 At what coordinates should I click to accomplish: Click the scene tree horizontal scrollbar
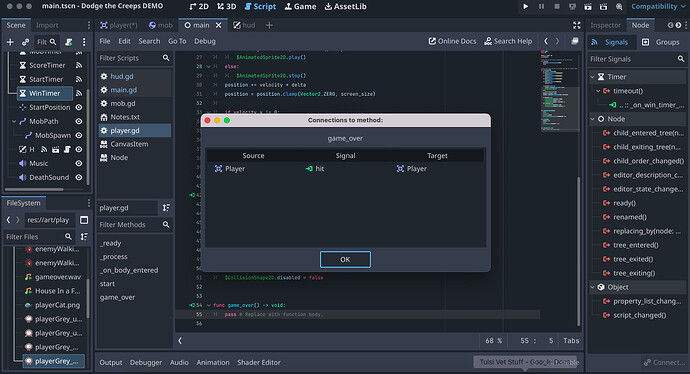pyautogui.click(x=35, y=190)
